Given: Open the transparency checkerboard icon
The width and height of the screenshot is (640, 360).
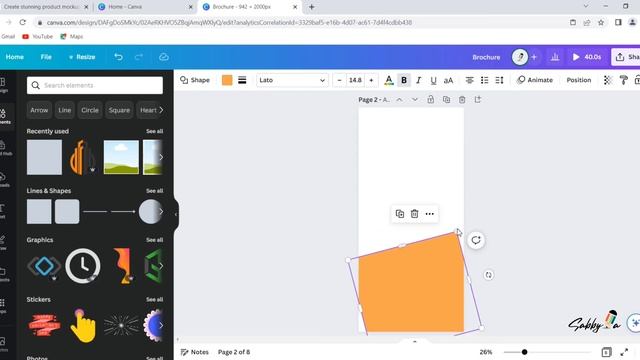Looking at the screenshot, I should coord(608,80).
